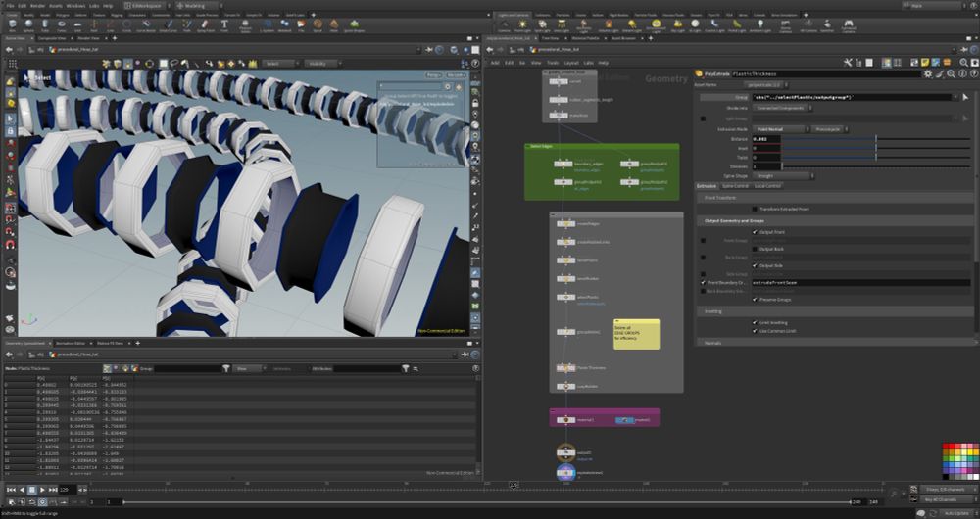
Task: Click play forward button on timeline
Action: click(42, 490)
